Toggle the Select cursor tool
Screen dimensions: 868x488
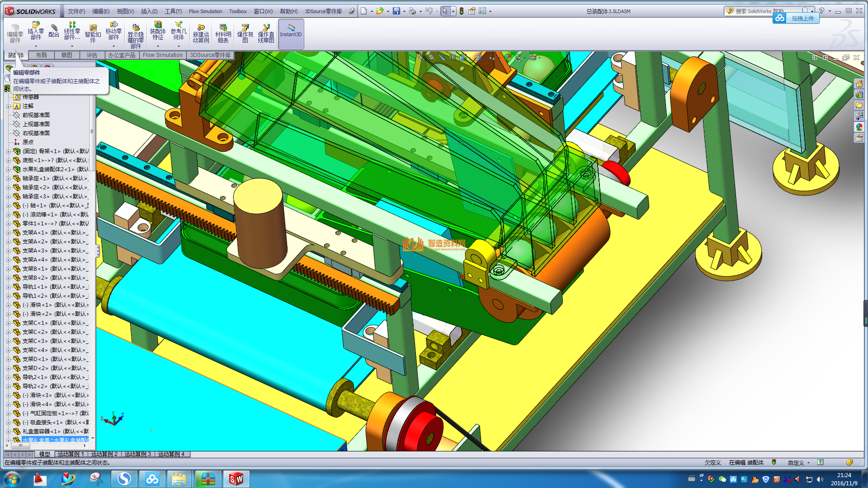pyautogui.click(x=445, y=11)
